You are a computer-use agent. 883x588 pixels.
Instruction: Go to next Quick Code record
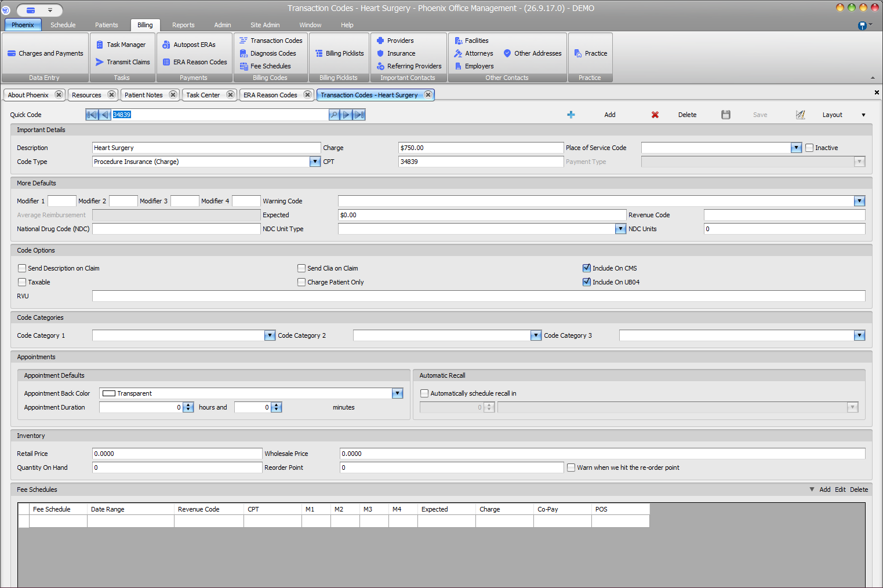347,115
